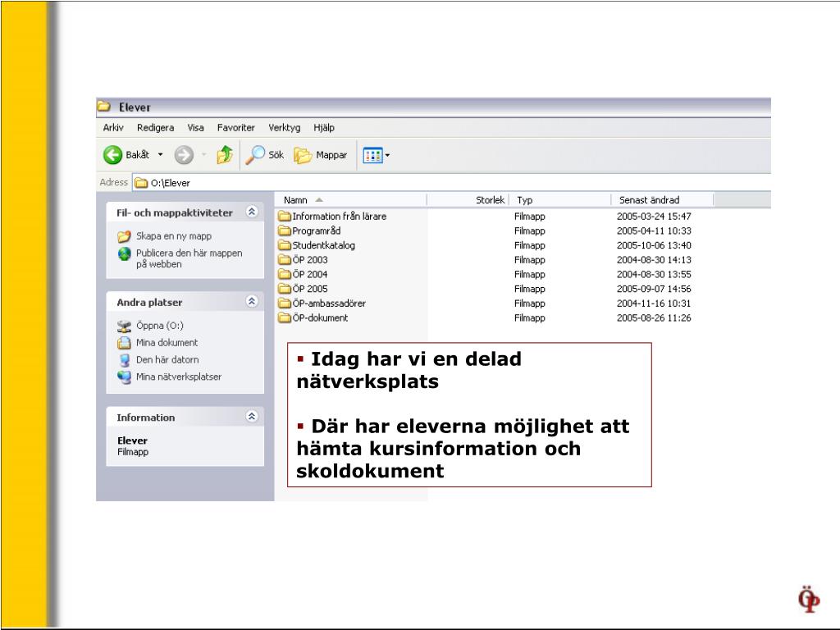Click the Programråd folder name
840x630 pixels.
316,231
